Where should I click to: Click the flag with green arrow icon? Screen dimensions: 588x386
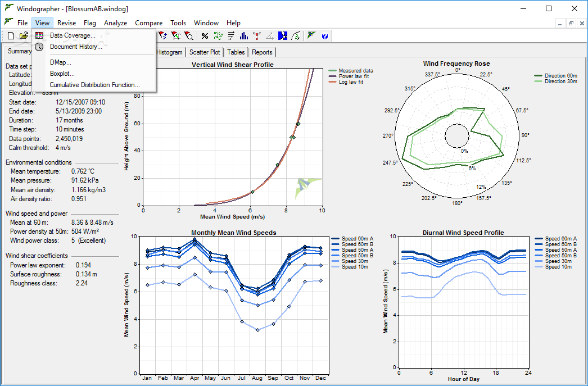pos(176,36)
